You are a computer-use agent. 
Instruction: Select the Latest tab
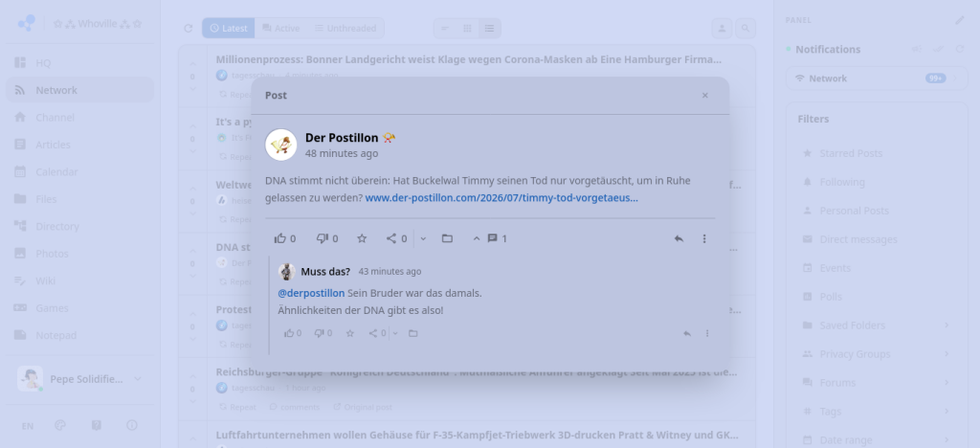pos(228,28)
